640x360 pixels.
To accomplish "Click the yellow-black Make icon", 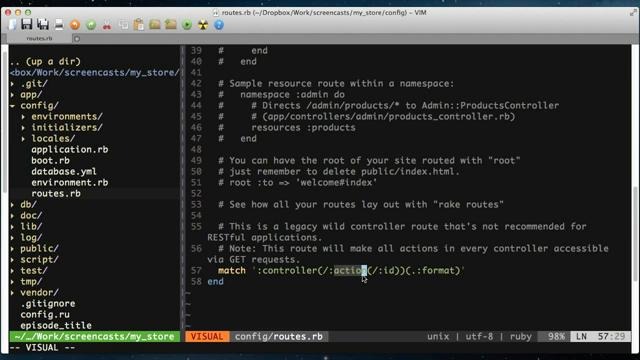I will pos(203,25).
